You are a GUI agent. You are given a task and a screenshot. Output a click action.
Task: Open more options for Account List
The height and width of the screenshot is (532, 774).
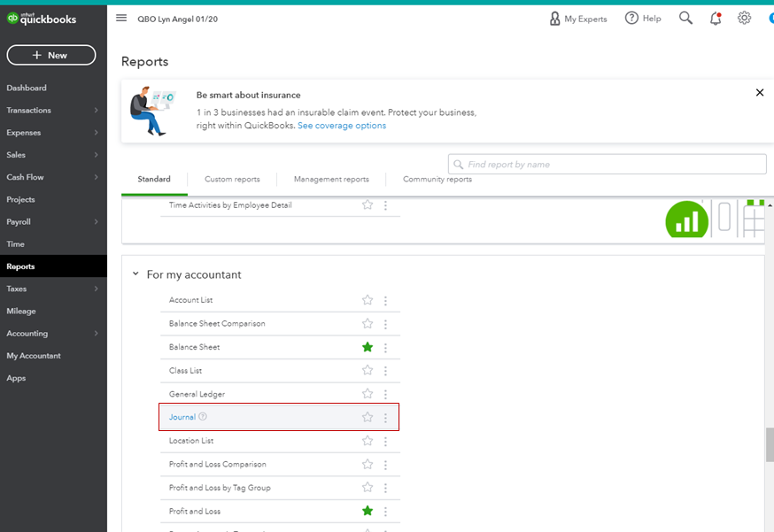click(x=385, y=300)
